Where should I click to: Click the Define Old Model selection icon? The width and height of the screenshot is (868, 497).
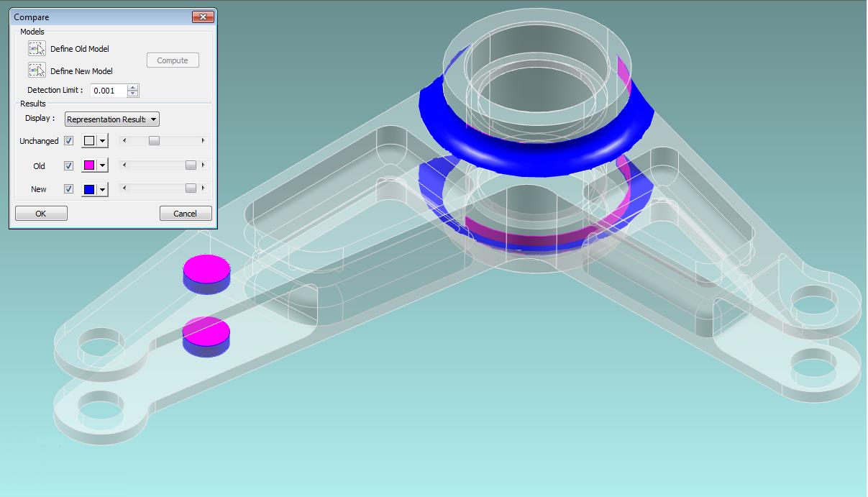[x=37, y=49]
